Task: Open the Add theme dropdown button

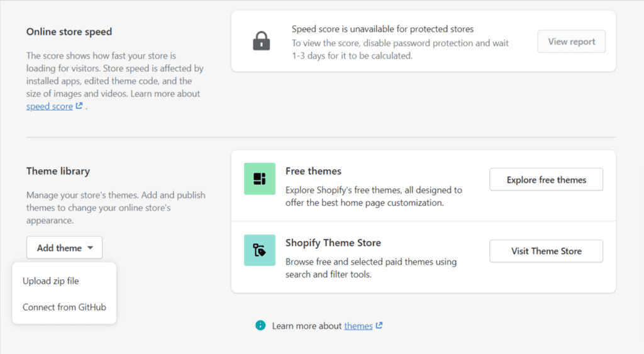Action: click(65, 248)
